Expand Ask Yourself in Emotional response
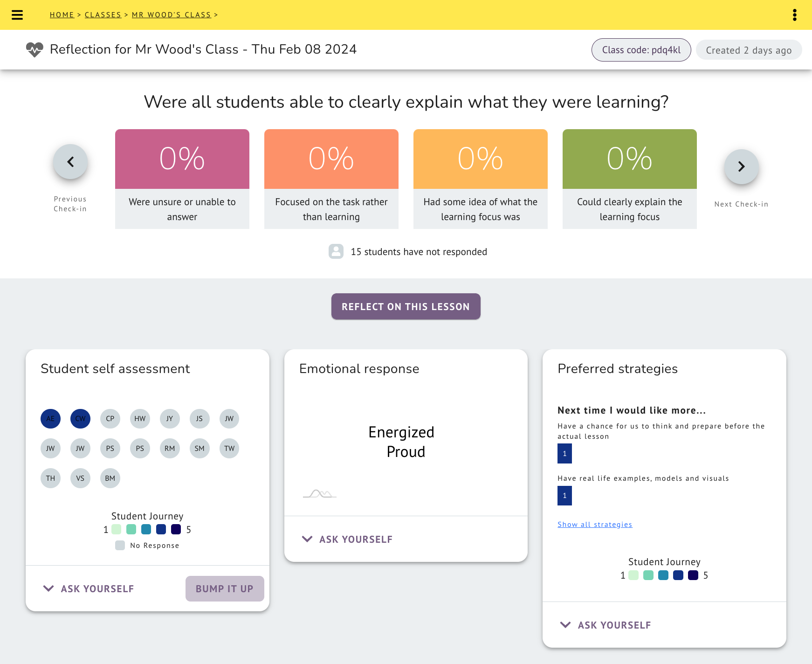This screenshot has height=664, width=812. click(x=347, y=539)
